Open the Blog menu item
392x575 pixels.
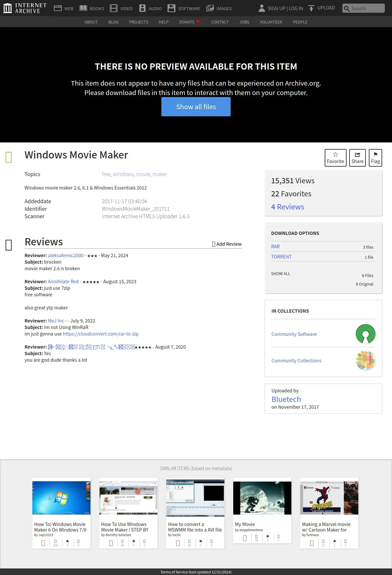[113, 22]
